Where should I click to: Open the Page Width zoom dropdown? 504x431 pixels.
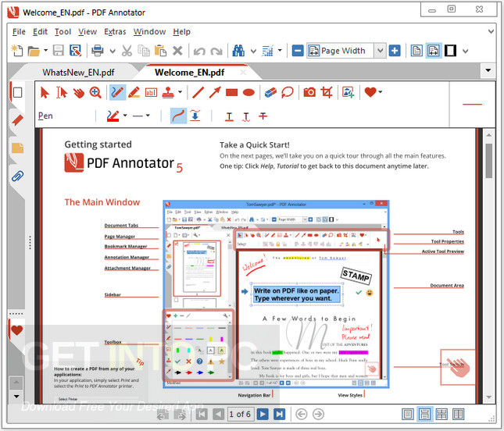381,51
